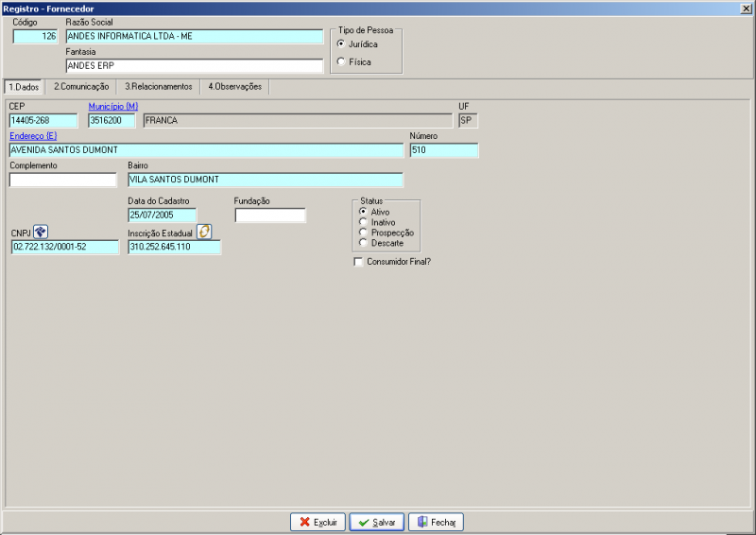This screenshot has height=535, width=756.
Task: Click the Inscrição Estadual field 310.252.645.110
Action: 175,247
